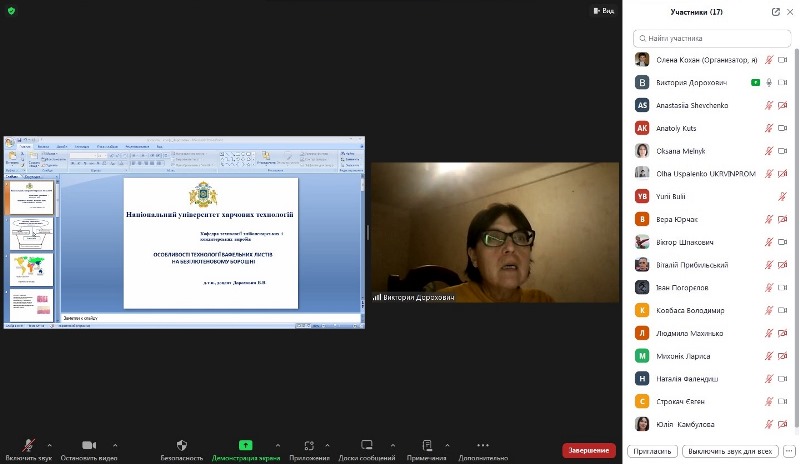Click Anatoly Kuts' camera icon
Viewport: 800px width, 464px height.
(x=782, y=128)
